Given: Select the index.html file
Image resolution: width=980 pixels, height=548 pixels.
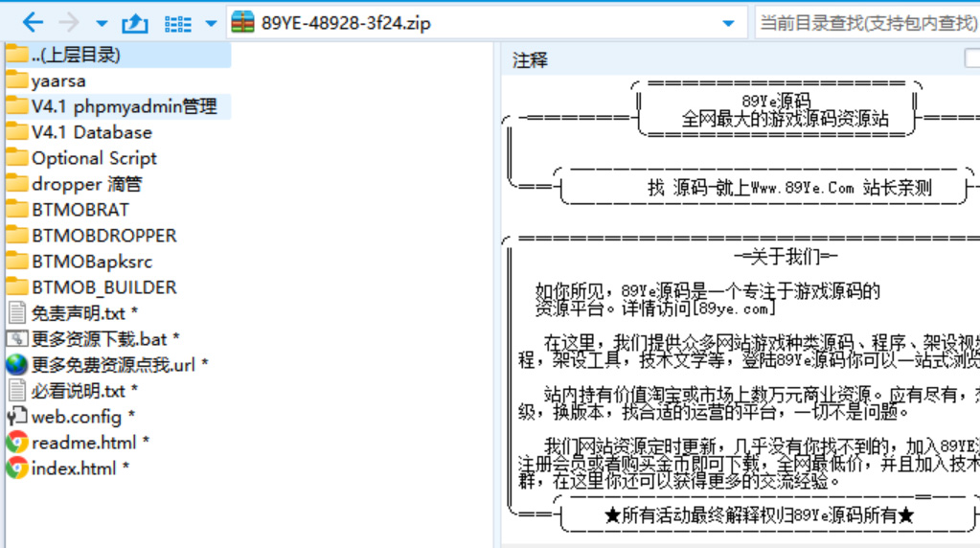Looking at the screenshot, I should tap(73, 468).
